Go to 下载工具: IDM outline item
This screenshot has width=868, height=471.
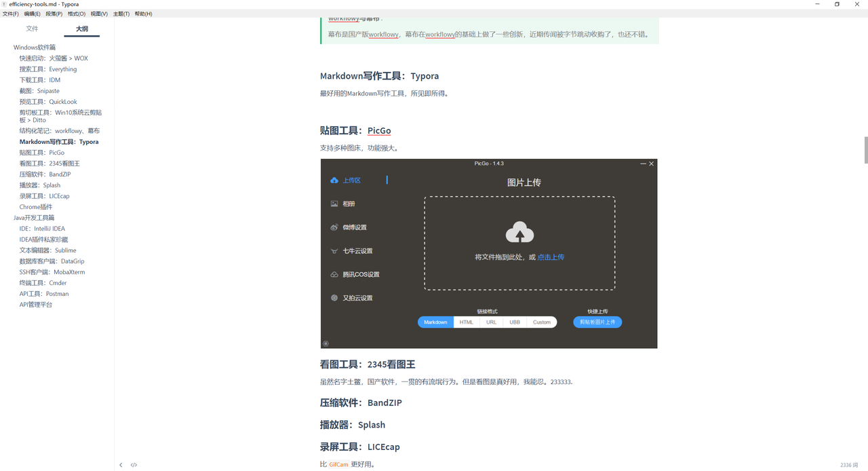coord(40,80)
